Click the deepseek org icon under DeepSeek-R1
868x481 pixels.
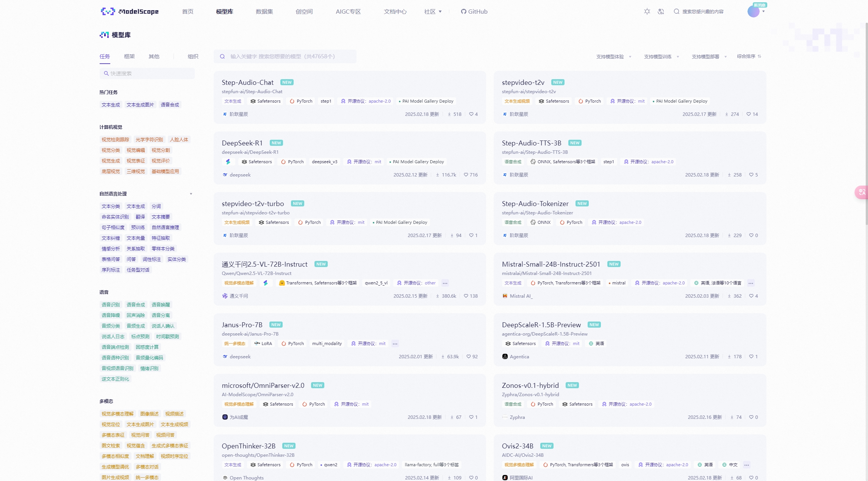[x=225, y=175]
